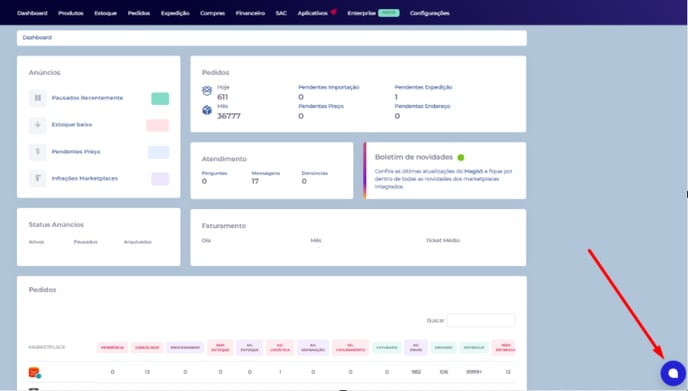Viewport: 688px width, 391px height.
Task: Open Estoque baixo listing
Action: 72,125
